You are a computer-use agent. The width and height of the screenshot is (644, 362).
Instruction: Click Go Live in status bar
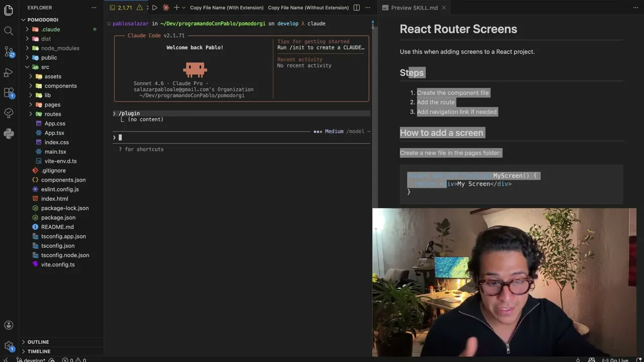click(616, 360)
